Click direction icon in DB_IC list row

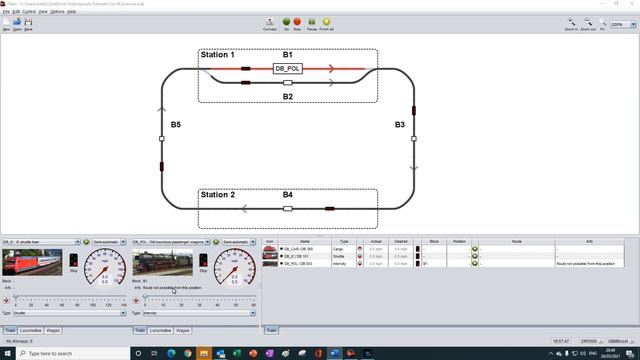click(360, 256)
